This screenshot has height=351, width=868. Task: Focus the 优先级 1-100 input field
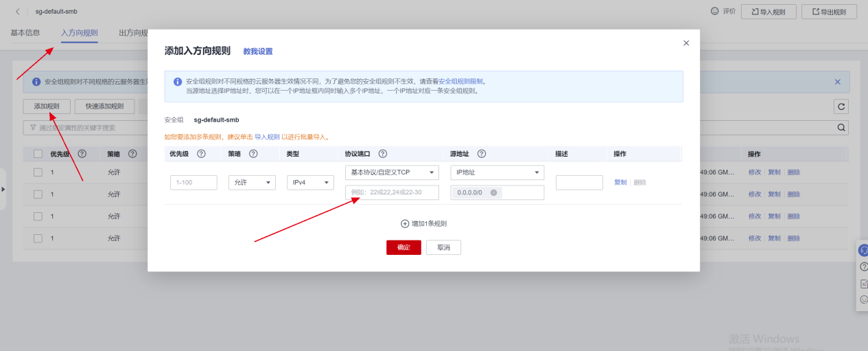point(193,183)
